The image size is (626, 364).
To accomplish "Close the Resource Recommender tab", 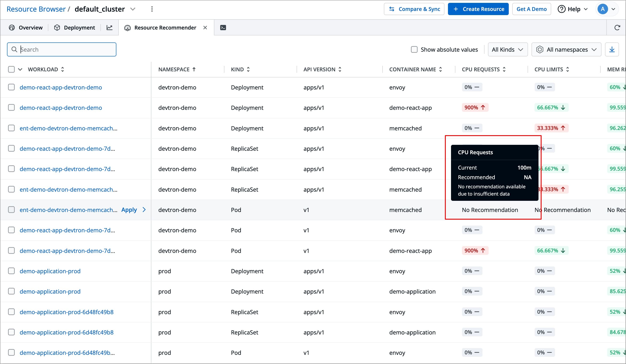I will tap(205, 28).
